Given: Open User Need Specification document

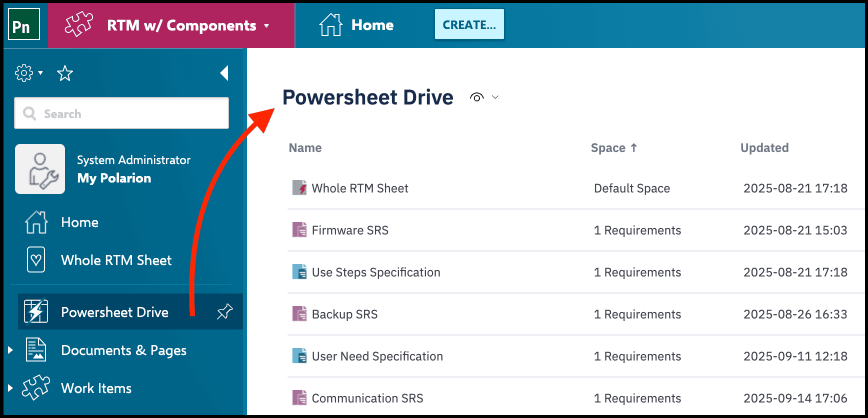Looking at the screenshot, I should click(377, 356).
